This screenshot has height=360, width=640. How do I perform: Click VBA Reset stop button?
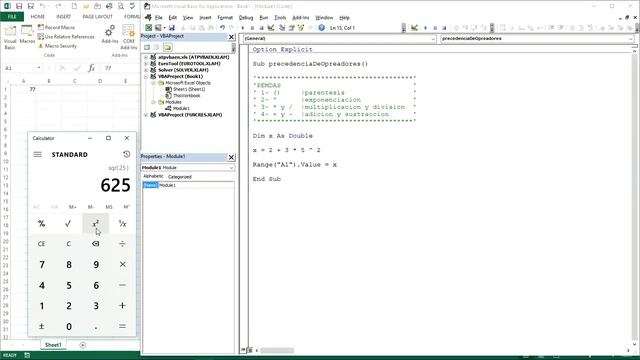pos(261,28)
